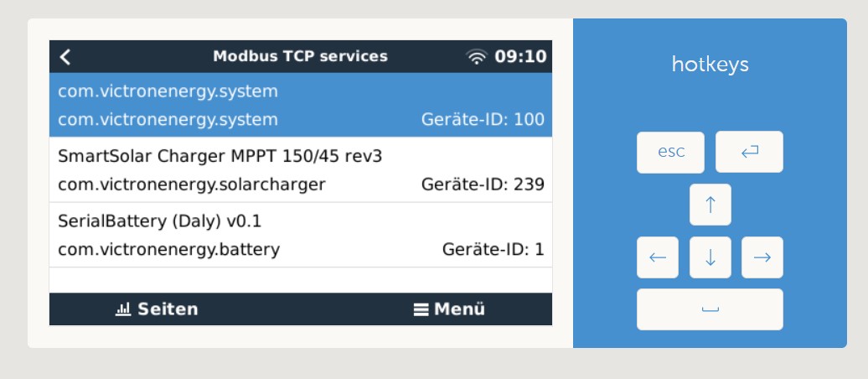The image size is (868, 379).
Task: Click the Geräte-ID: 239 value
Action: (x=483, y=184)
